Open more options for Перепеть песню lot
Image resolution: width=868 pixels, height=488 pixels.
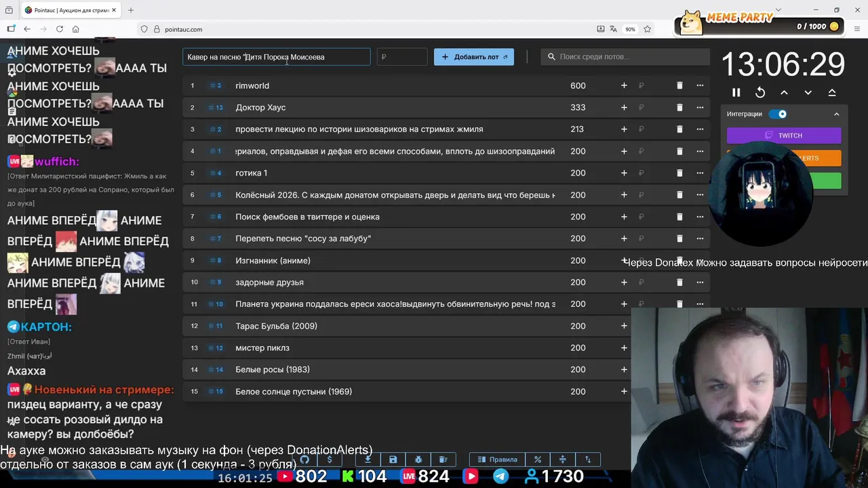point(700,239)
